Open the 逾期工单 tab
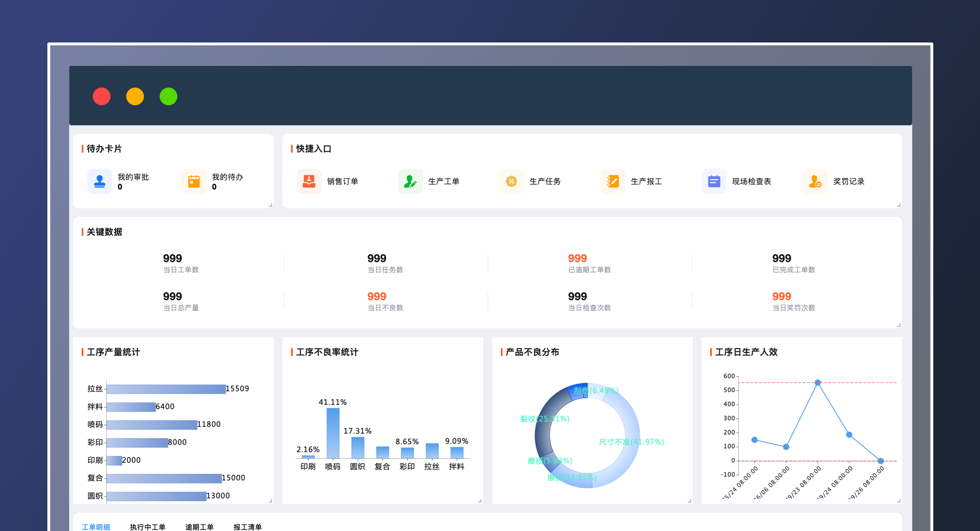Screen dimensions: 980x531 [199, 527]
